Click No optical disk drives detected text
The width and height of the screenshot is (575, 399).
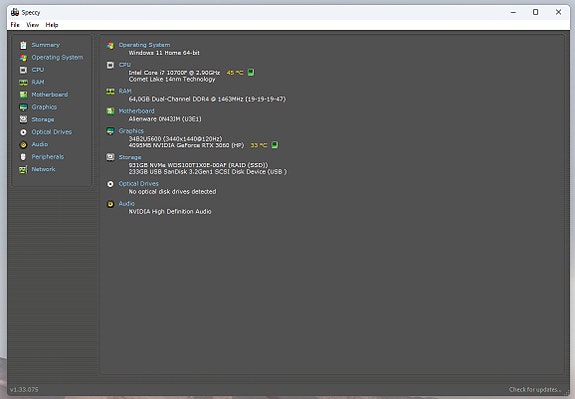(172, 191)
